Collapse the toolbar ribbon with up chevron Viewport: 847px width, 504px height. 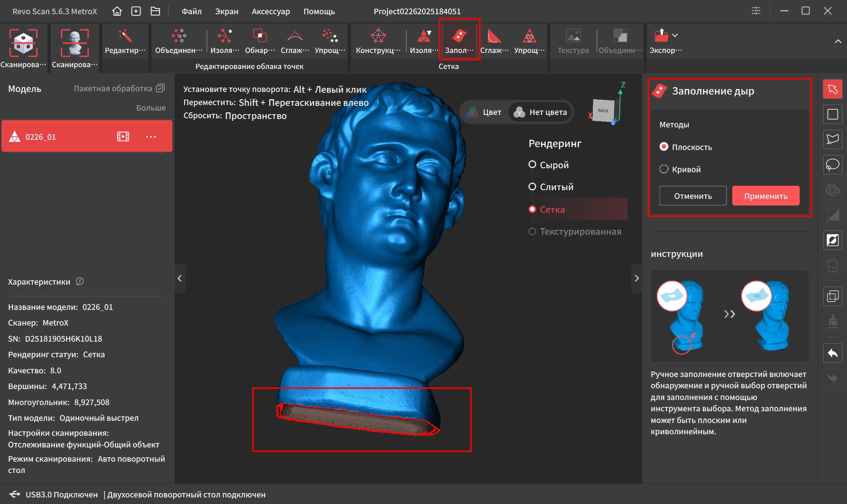[x=838, y=41]
